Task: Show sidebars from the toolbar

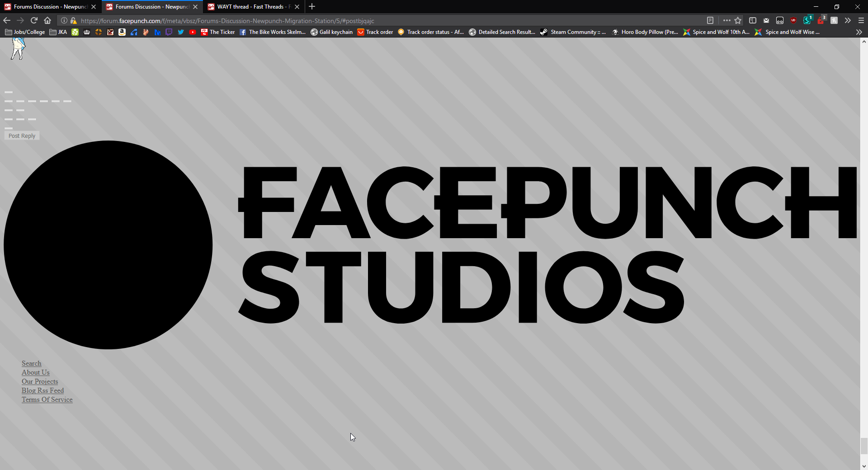Action: pyautogui.click(x=753, y=20)
